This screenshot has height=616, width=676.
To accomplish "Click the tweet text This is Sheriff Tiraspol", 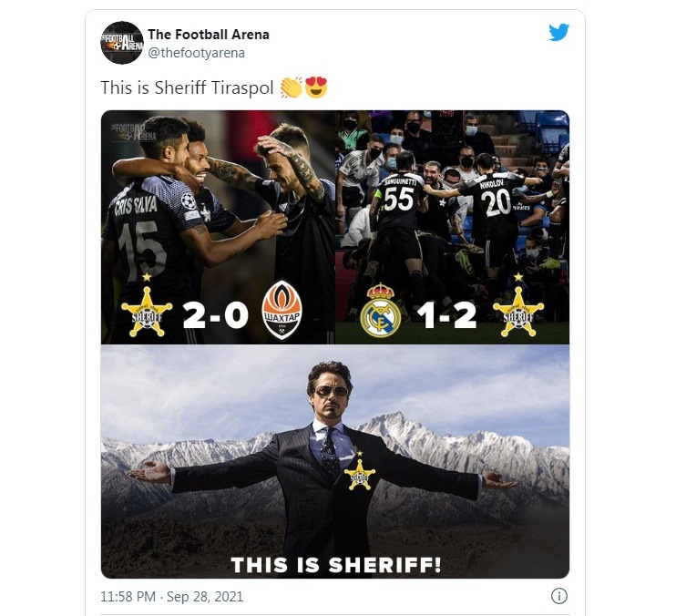I will (187, 87).
